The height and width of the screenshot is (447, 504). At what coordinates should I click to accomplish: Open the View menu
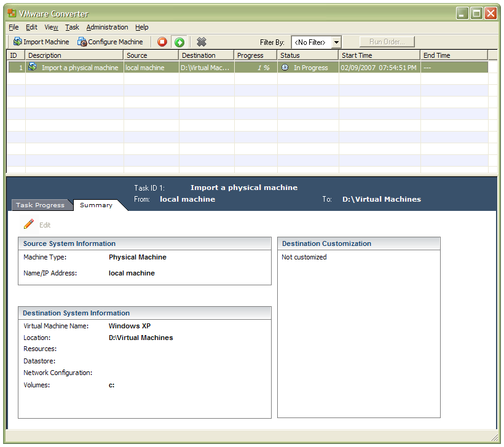51,27
